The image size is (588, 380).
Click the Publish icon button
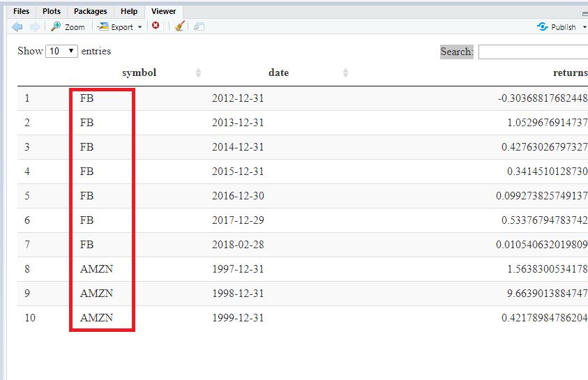[556, 26]
